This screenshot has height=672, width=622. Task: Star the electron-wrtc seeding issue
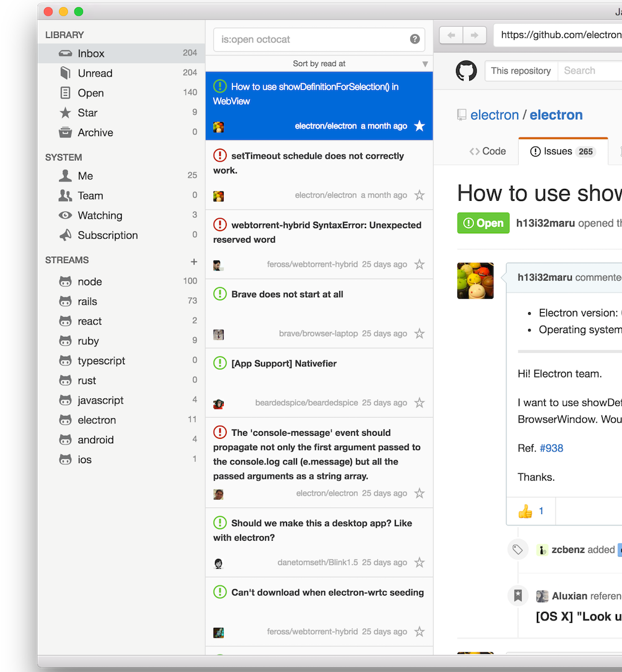click(x=419, y=632)
